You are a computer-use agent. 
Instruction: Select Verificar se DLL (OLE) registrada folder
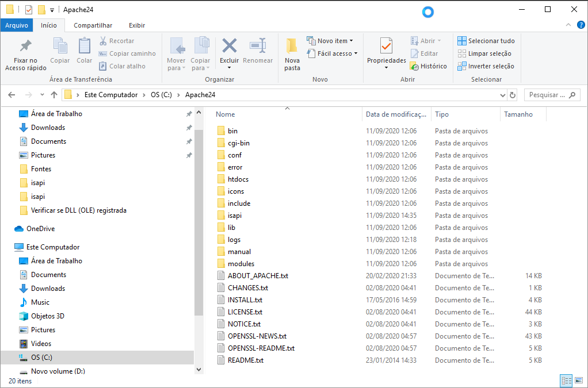pyautogui.click(x=73, y=210)
